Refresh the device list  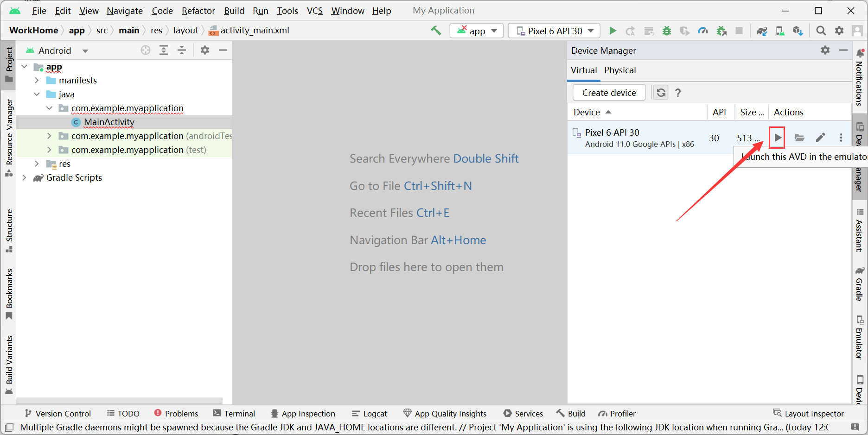(661, 93)
